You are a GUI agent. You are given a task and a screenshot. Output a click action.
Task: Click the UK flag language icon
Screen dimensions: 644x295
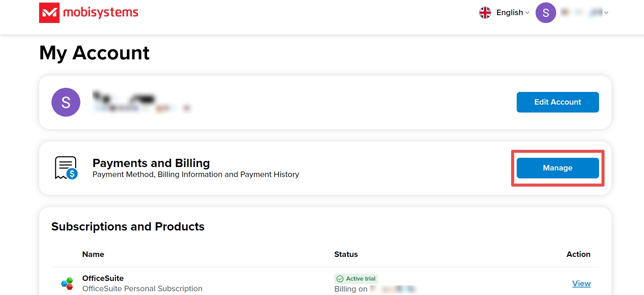pos(485,13)
